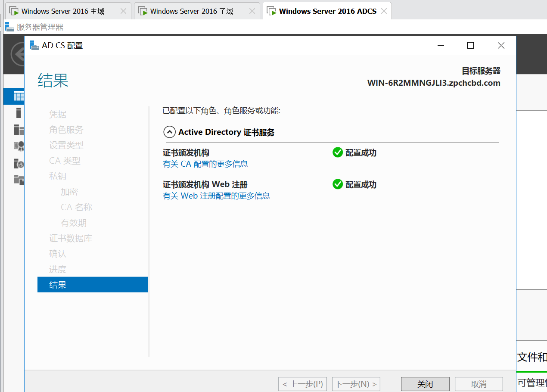This screenshot has width=547, height=392.
Task: Open the File and Storage Services sidebar icon
Action: 19,180
